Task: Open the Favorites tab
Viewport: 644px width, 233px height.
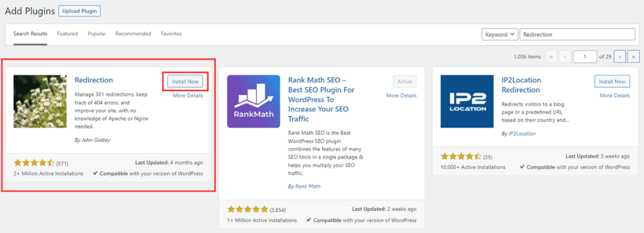Action: [171, 34]
